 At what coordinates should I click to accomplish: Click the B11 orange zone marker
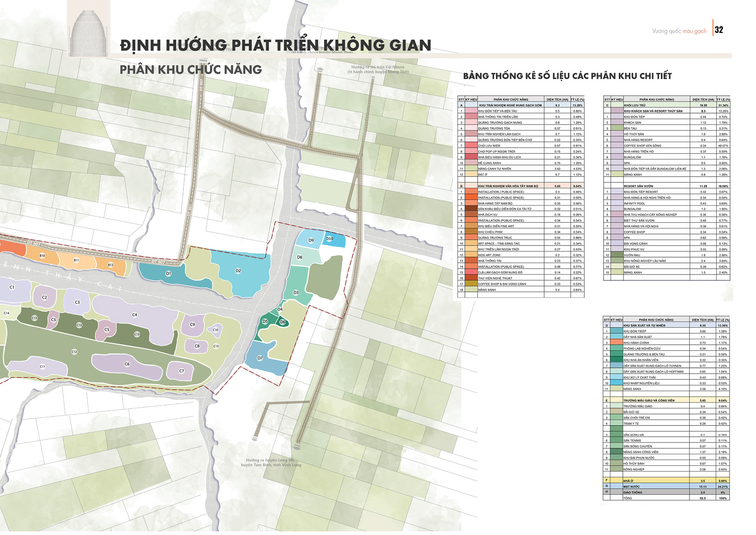76,260
